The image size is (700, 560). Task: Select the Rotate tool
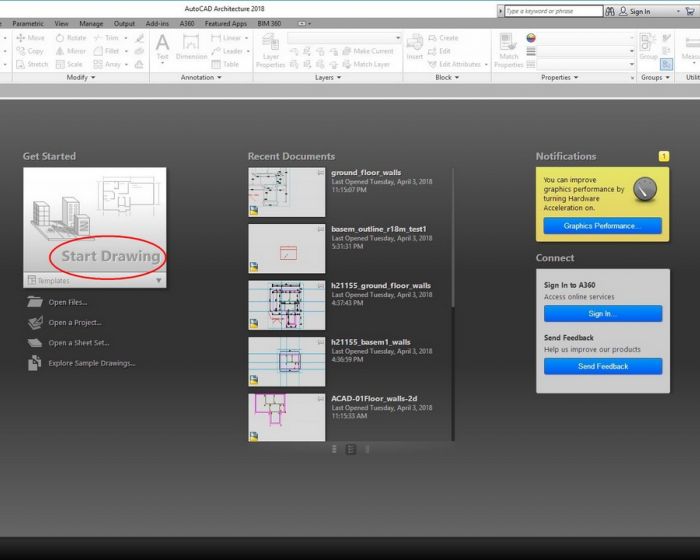71,38
